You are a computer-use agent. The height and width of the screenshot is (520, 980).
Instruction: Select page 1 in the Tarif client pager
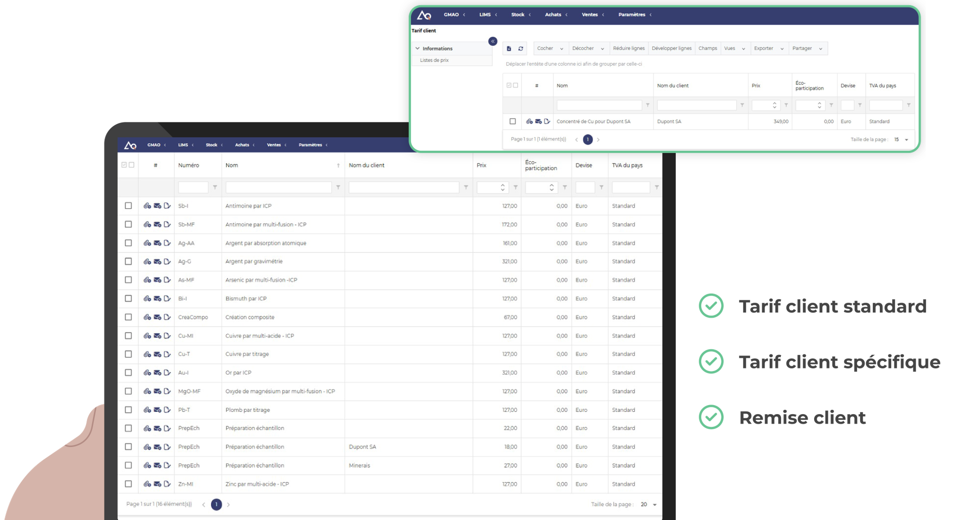point(588,139)
